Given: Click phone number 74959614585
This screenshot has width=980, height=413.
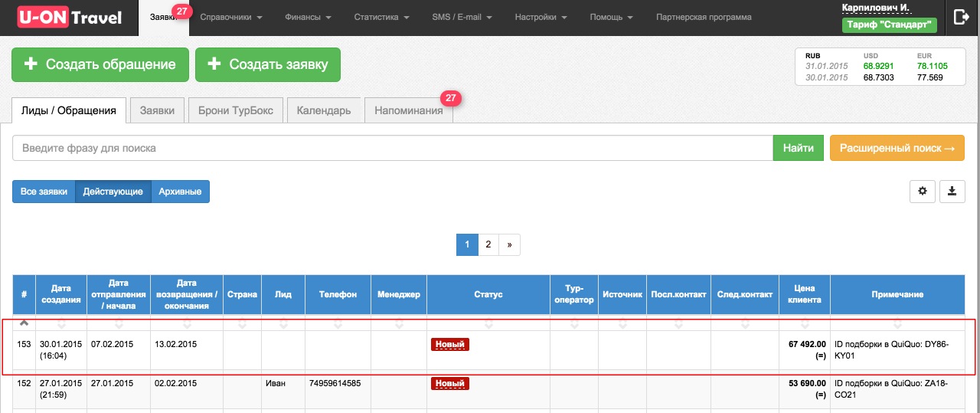Looking at the screenshot, I should pos(335,383).
